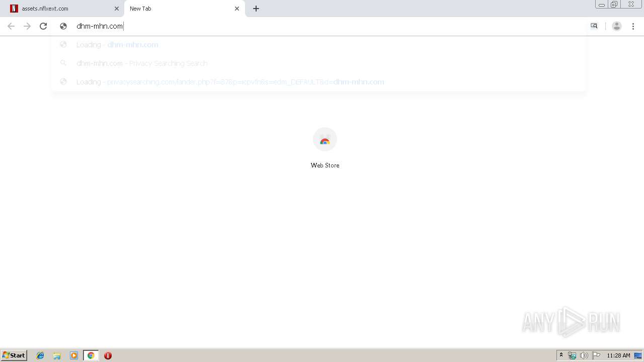The width and height of the screenshot is (644, 362).
Task: Open the Action Center flag icon
Action: click(596, 355)
